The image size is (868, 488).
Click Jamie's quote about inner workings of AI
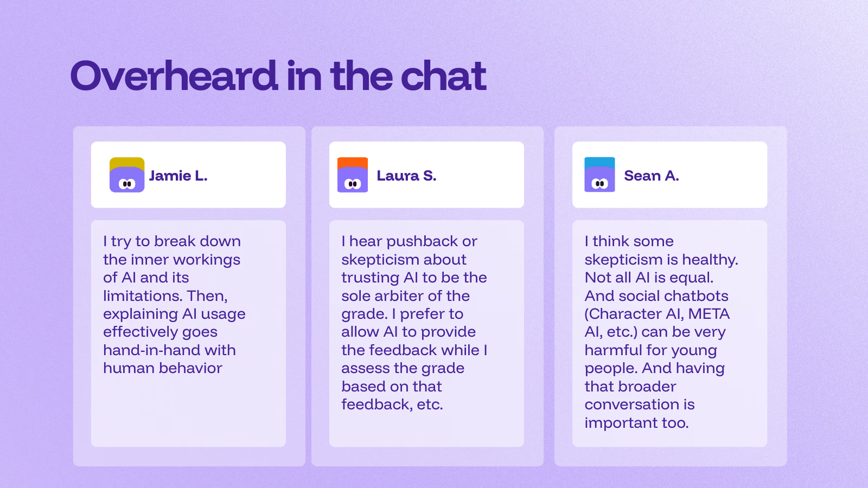click(174, 304)
